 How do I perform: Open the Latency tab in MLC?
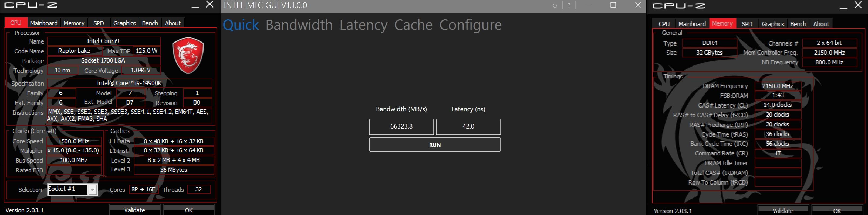(363, 25)
